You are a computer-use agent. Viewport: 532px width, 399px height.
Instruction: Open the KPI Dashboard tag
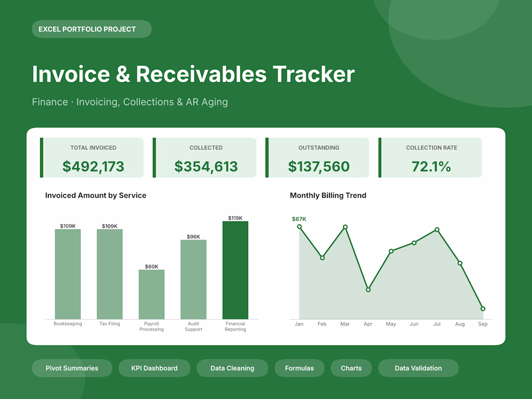tap(154, 368)
